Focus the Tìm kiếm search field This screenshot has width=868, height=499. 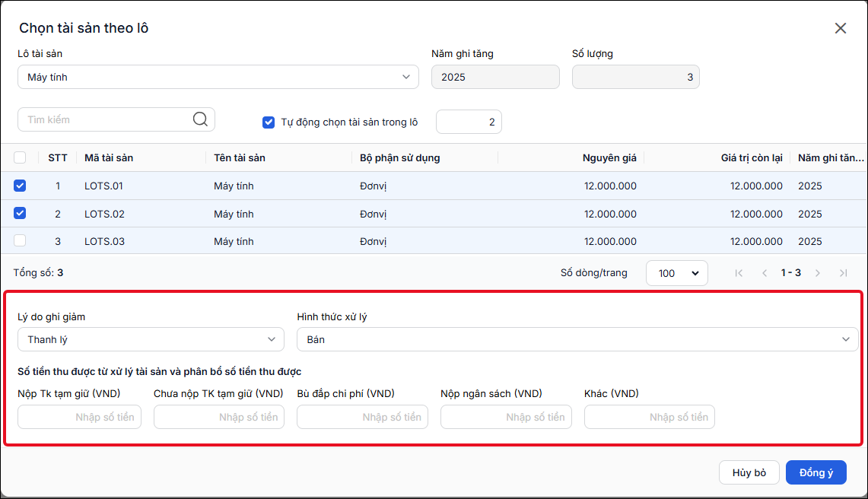(x=105, y=119)
